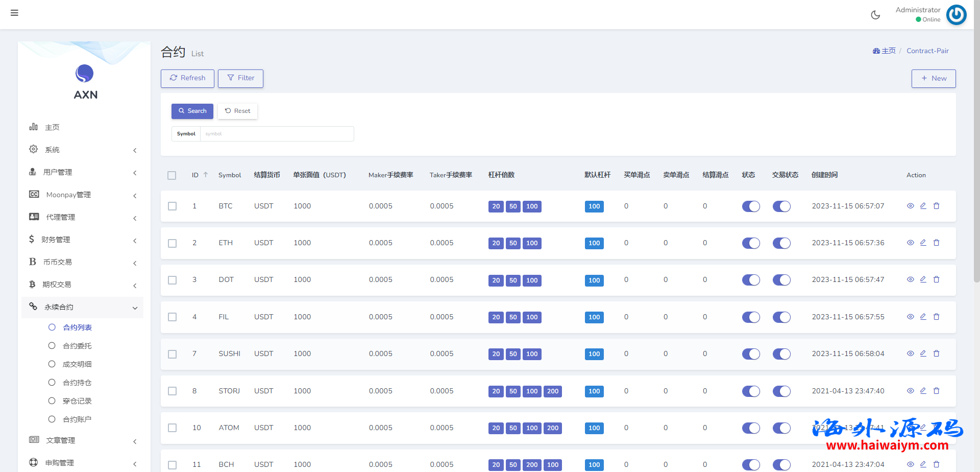Toggle the BTC 状态 switch

pos(751,206)
